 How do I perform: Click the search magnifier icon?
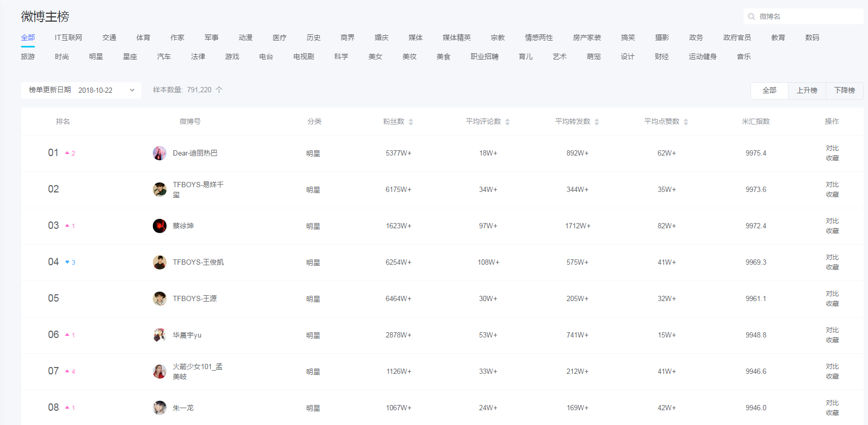752,17
